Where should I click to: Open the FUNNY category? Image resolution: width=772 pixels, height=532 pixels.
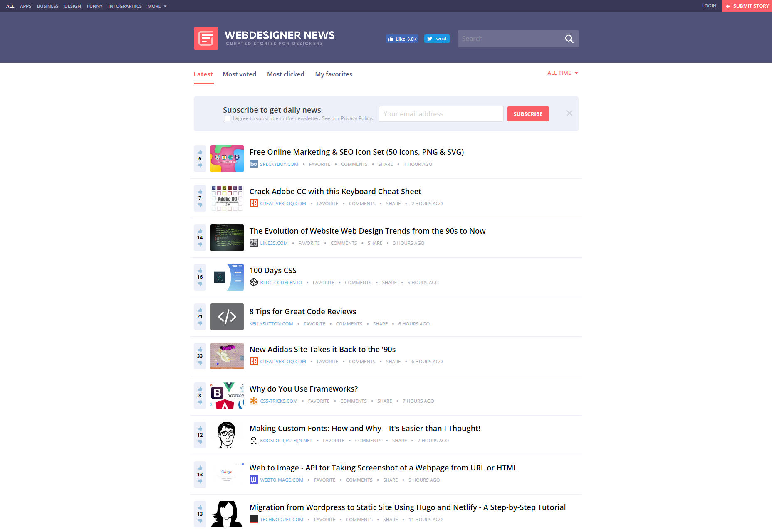coord(94,6)
